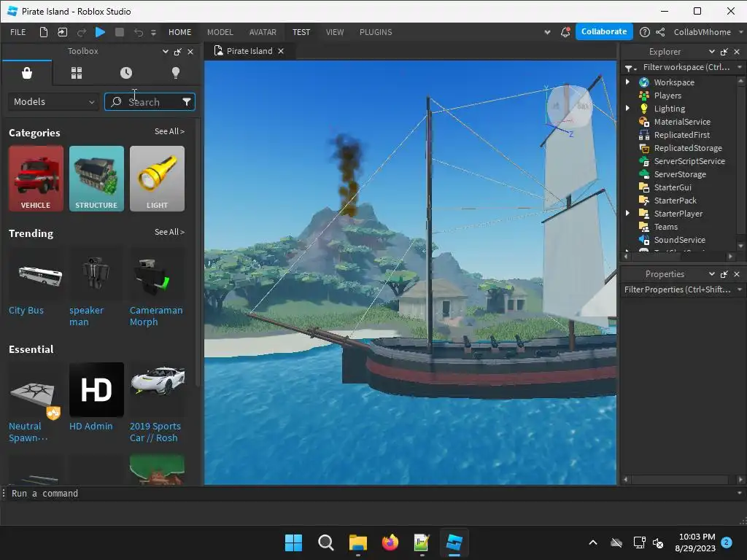This screenshot has height=560, width=747.
Task: Select SoundService in the Explorer
Action: tap(679, 240)
